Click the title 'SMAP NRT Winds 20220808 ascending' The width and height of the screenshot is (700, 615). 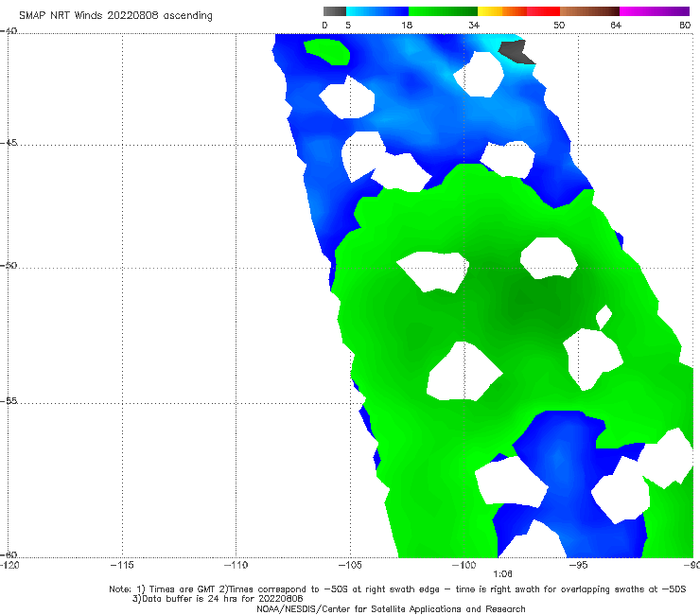click(115, 15)
